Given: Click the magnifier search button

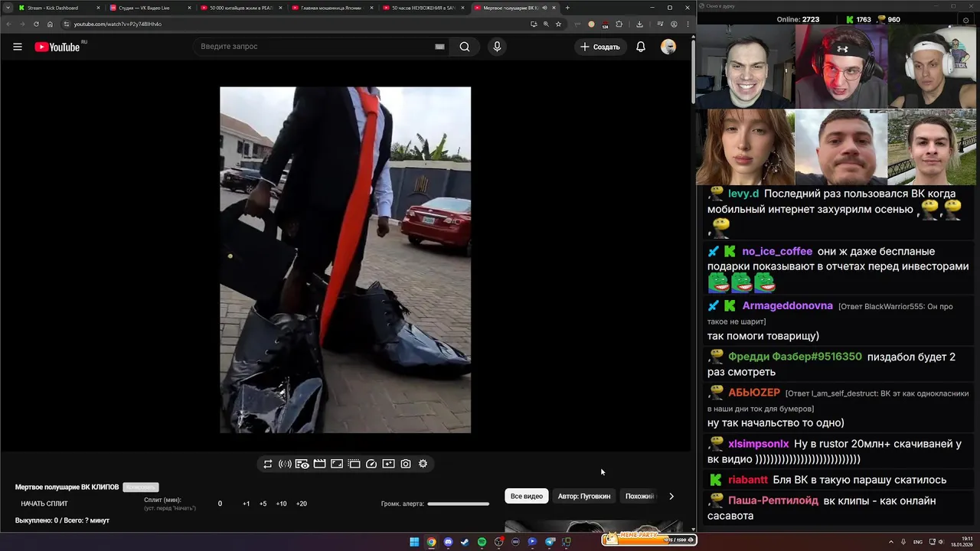Looking at the screenshot, I should [x=465, y=47].
